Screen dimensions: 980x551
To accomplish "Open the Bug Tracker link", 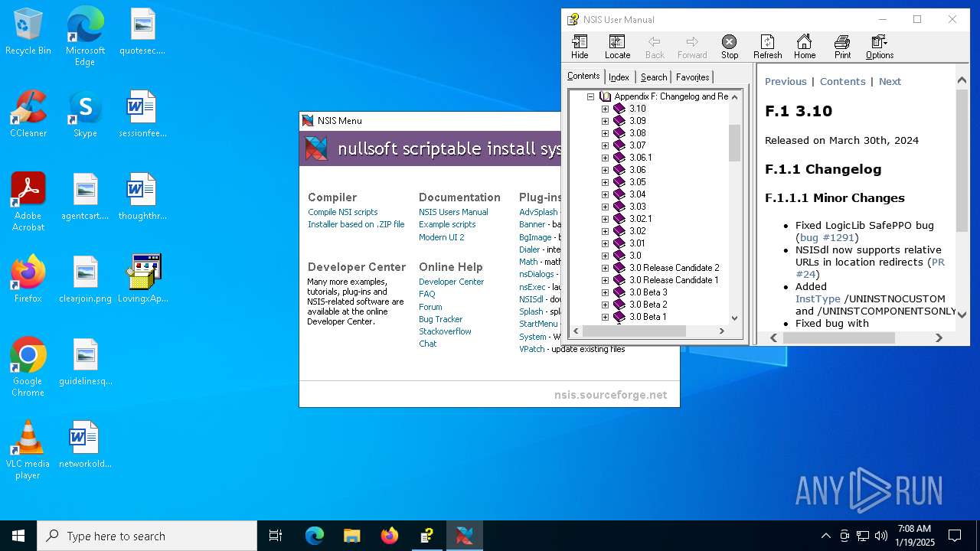I will click(440, 319).
